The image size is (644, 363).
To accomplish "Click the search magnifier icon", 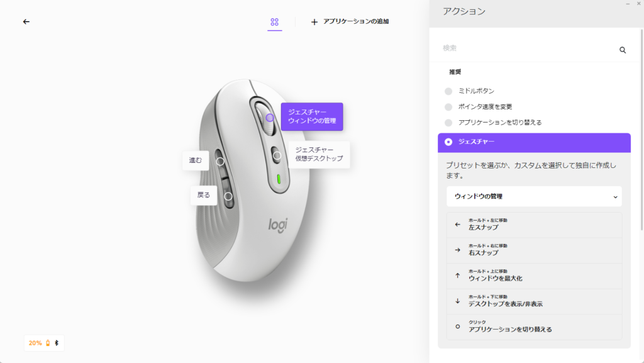I will click(623, 50).
